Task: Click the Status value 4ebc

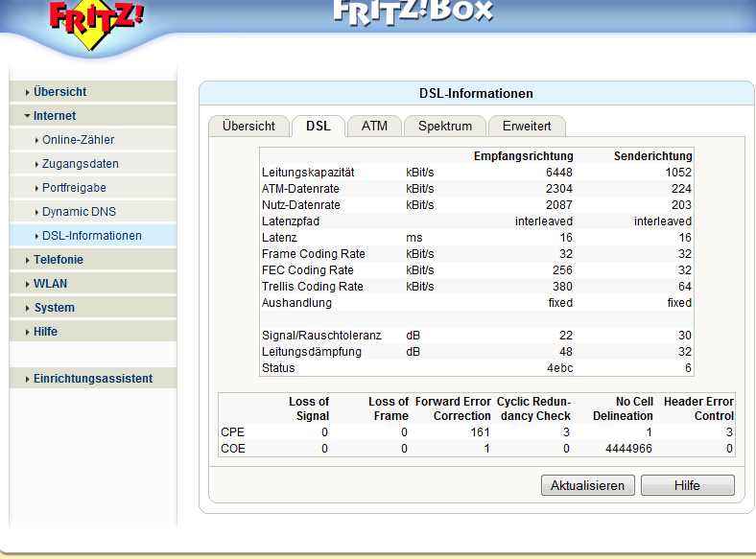Action: tap(559, 368)
